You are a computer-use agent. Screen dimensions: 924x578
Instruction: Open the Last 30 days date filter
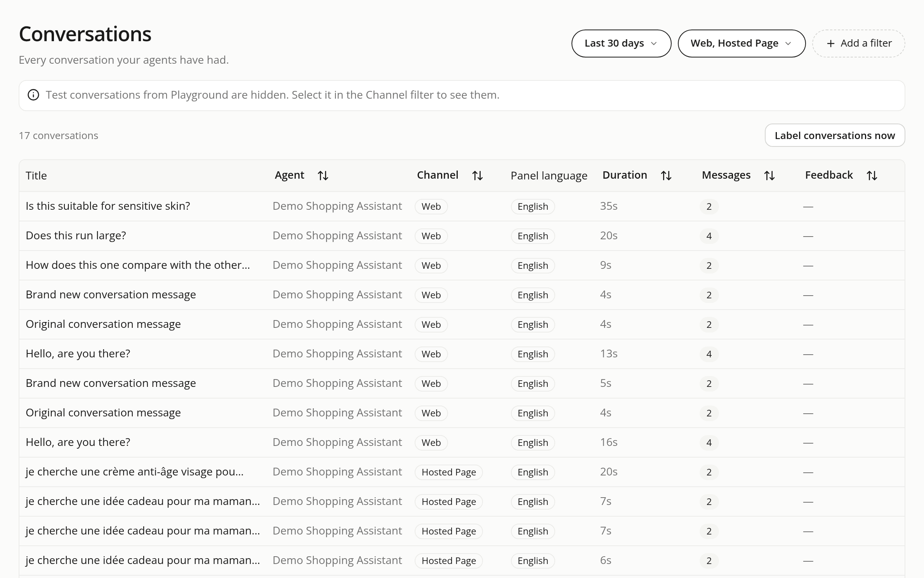621,44
